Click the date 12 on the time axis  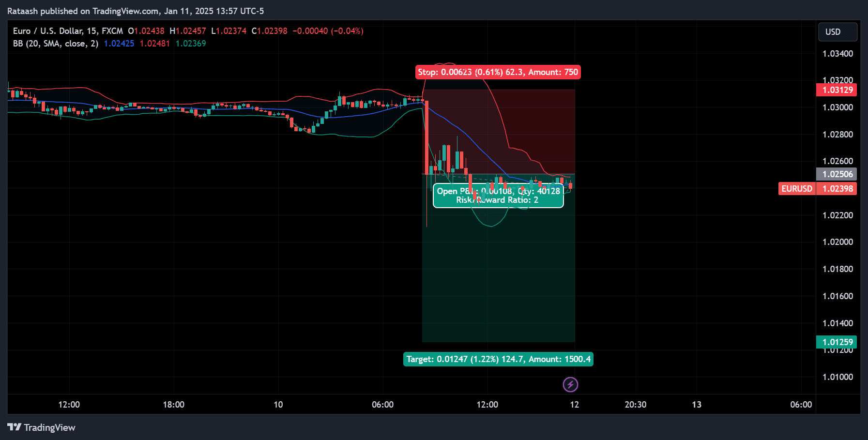[574, 404]
